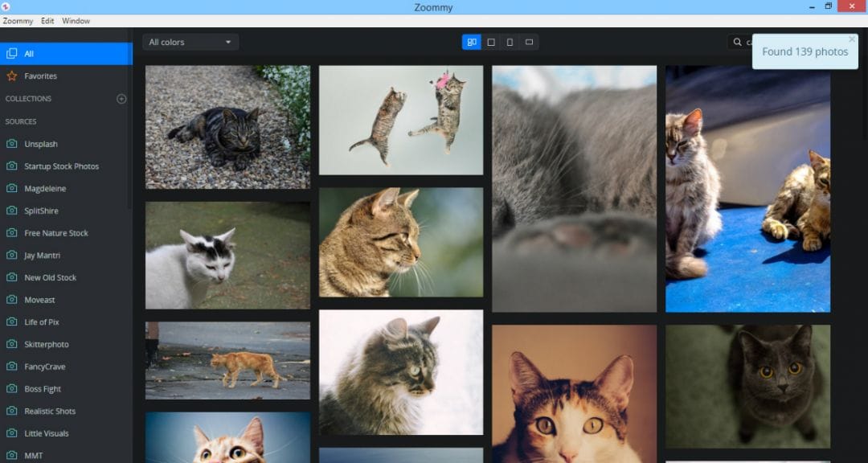
Task: Click the camera icon beside Skitterphoto
Action: point(11,344)
